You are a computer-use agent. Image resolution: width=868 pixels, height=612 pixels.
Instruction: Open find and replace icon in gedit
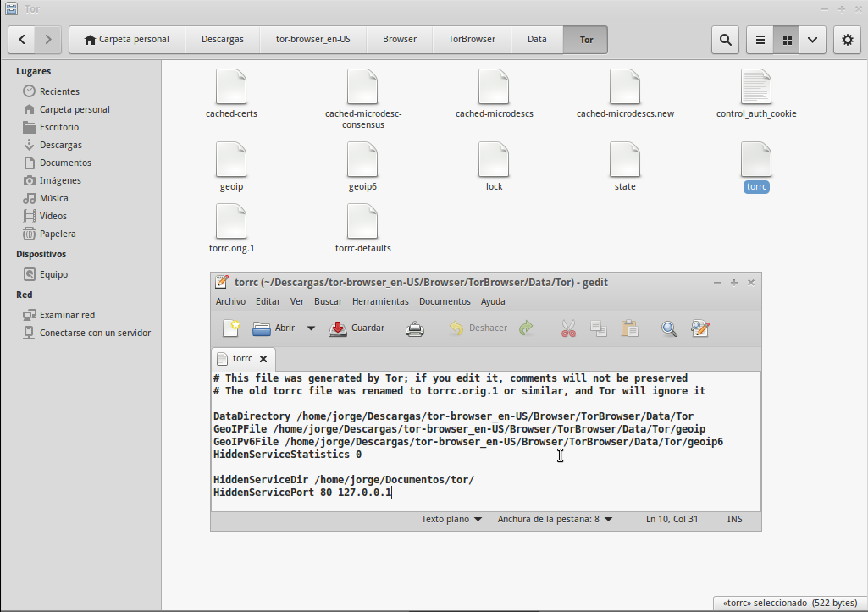pyautogui.click(x=699, y=328)
